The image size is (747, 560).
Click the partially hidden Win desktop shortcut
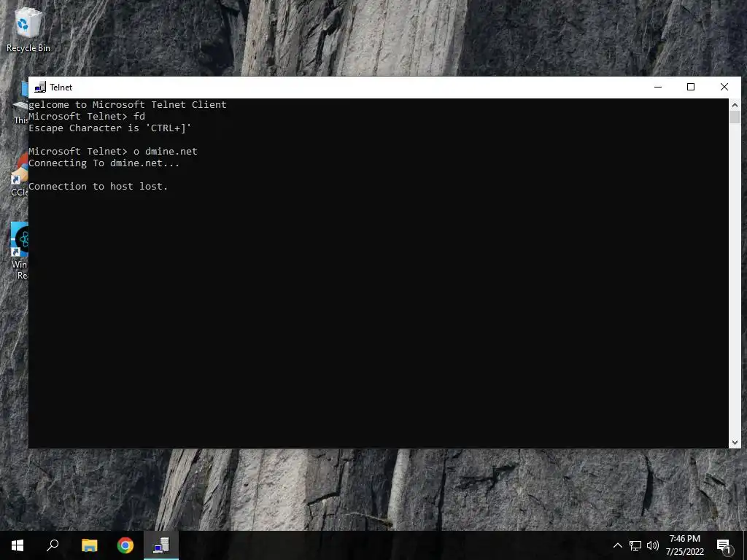coord(20,251)
